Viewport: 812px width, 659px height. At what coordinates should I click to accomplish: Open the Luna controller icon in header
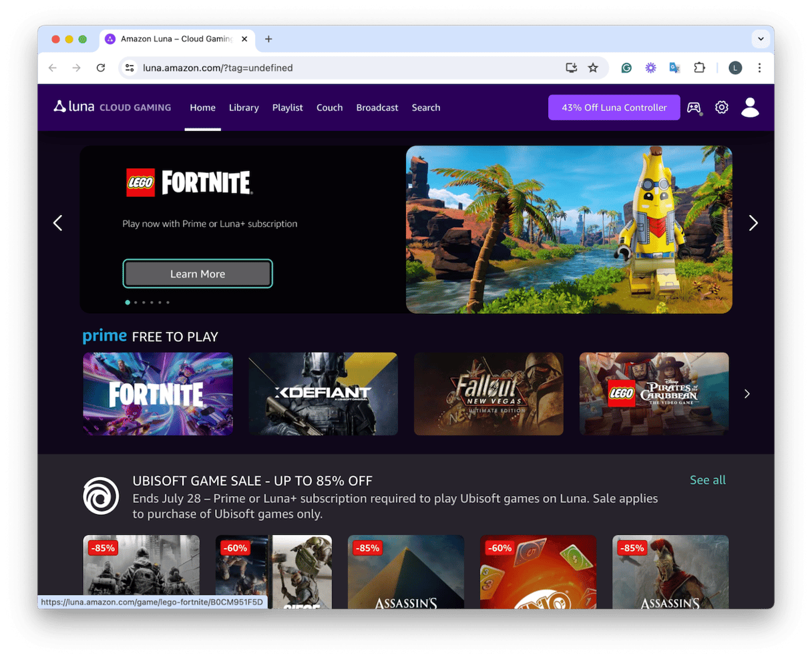click(694, 107)
